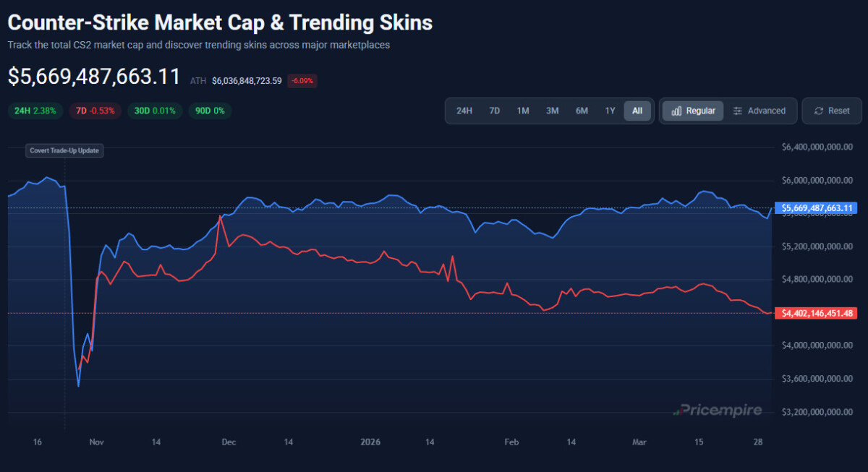Click the Covert Trade-Up Update marker
868x472 pixels.
pyautogui.click(x=64, y=151)
